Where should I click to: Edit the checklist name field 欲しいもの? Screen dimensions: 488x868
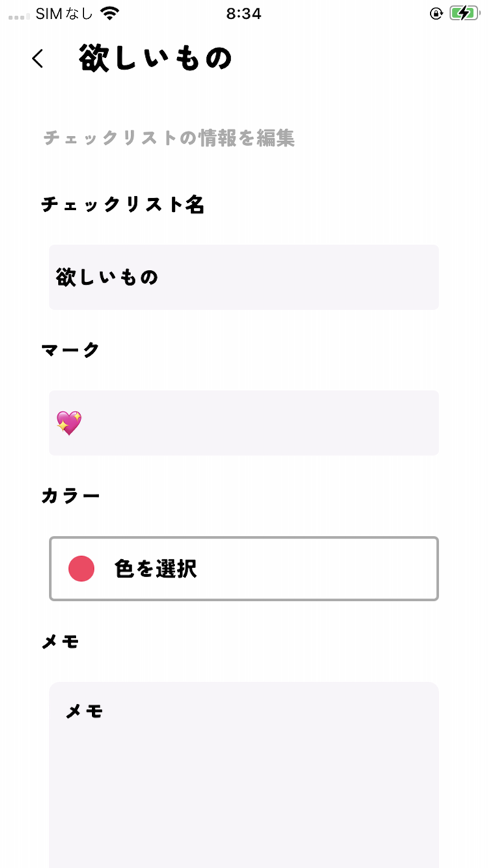244,277
